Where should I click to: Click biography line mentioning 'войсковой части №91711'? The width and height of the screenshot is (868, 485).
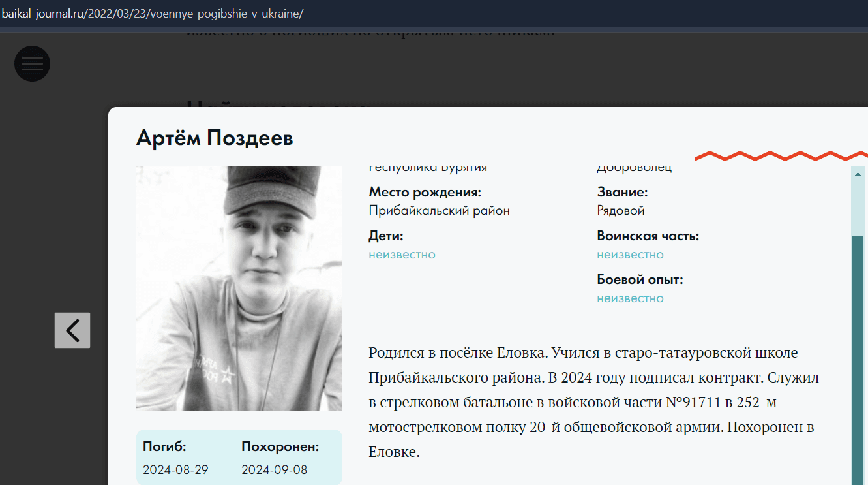click(573, 403)
